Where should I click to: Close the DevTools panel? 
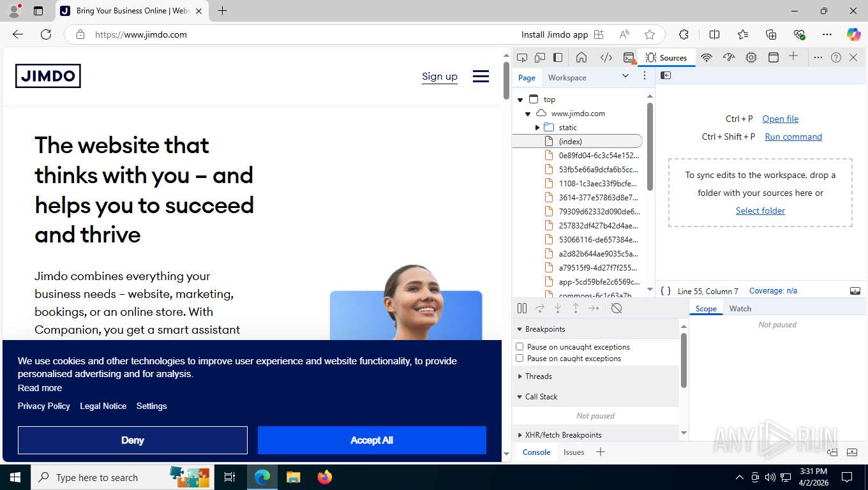click(x=854, y=57)
